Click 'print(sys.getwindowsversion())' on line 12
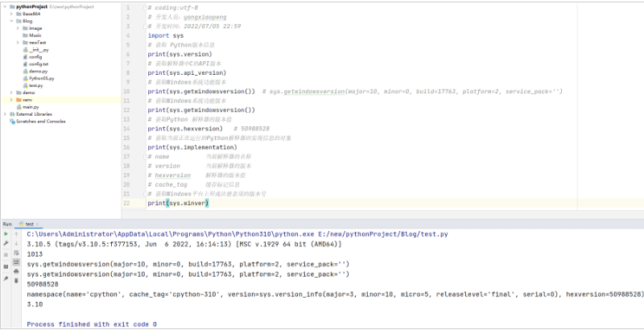644x330 pixels. 201,110
